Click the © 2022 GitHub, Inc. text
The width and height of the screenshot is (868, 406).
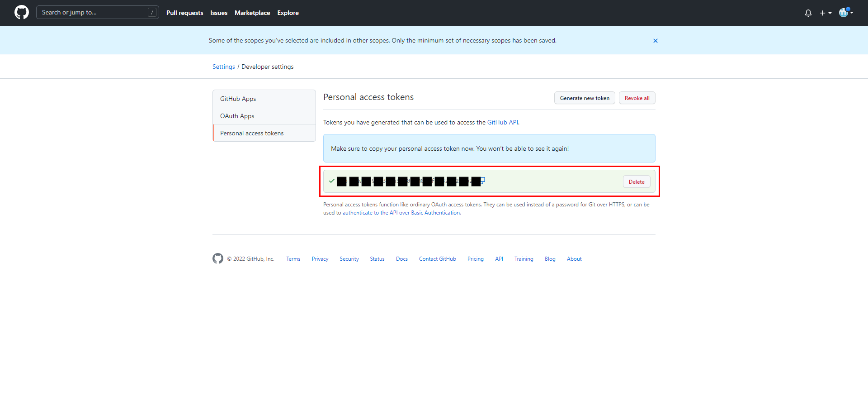click(250, 259)
